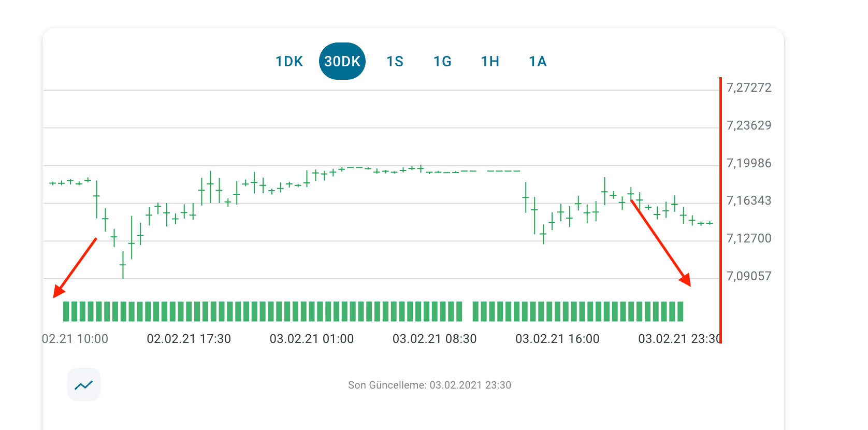
Task: Click the left red downward arrow
Action: tap(75, 267)
